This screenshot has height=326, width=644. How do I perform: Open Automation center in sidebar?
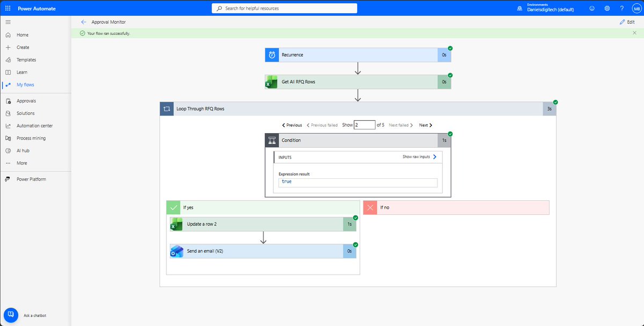tap(35, 126)
